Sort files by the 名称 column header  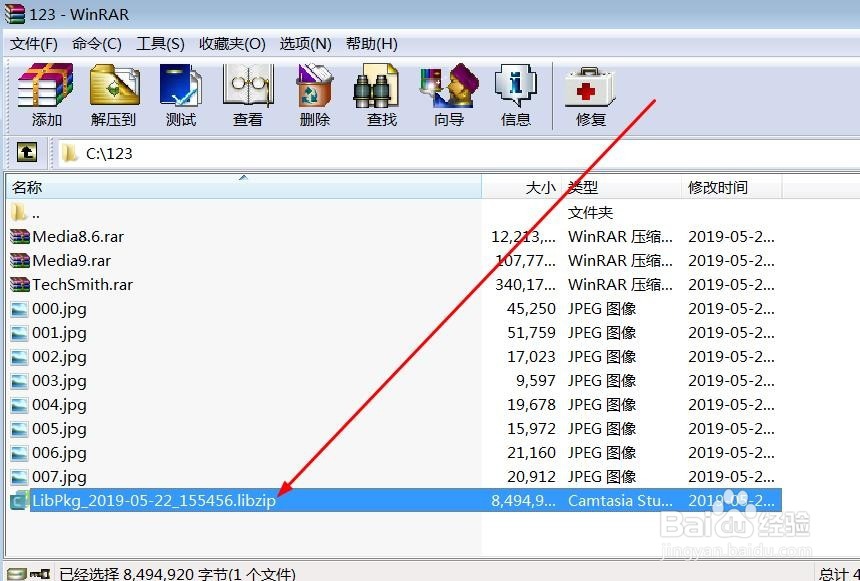click(28, 187)
